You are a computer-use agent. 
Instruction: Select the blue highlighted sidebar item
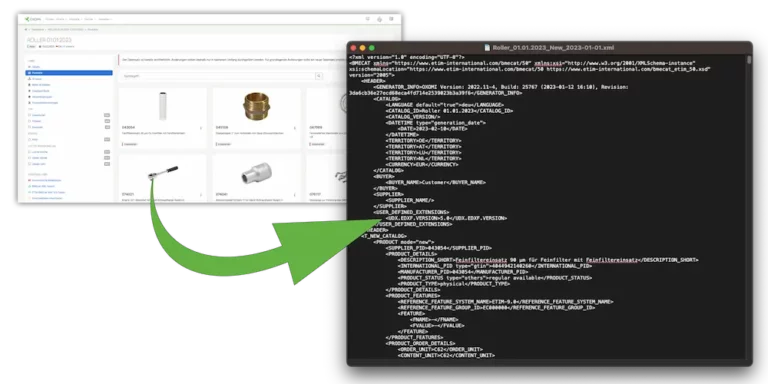69,72
